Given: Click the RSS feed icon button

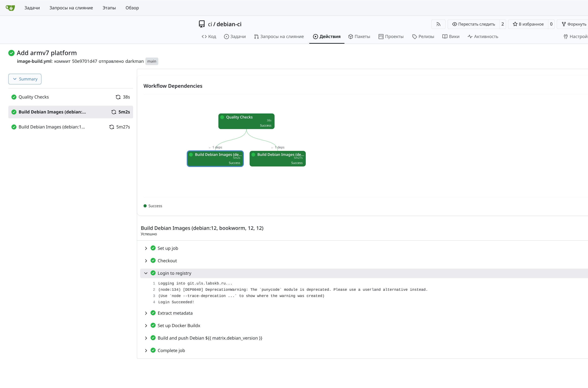Looking at the screenshot, I should point(438,24).
